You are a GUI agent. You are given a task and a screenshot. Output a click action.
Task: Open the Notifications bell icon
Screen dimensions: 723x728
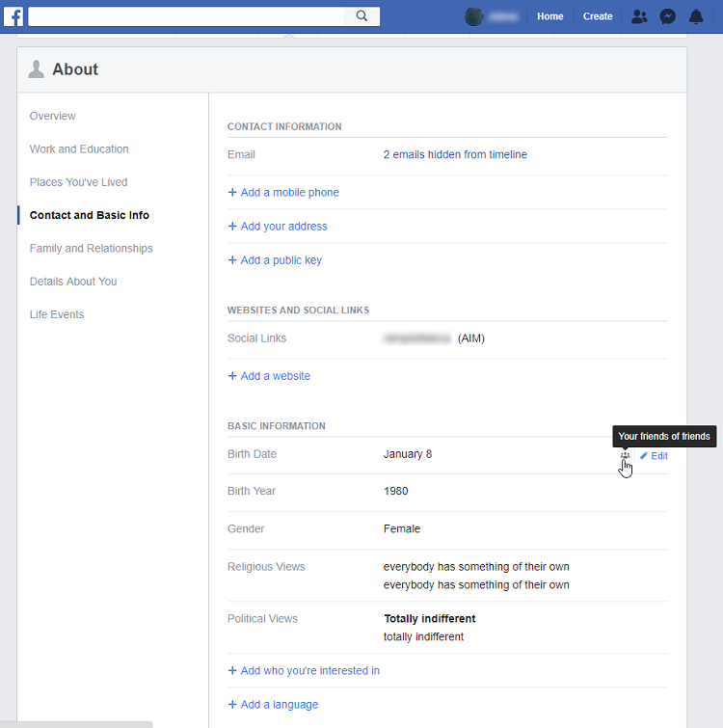click(696, 16)
